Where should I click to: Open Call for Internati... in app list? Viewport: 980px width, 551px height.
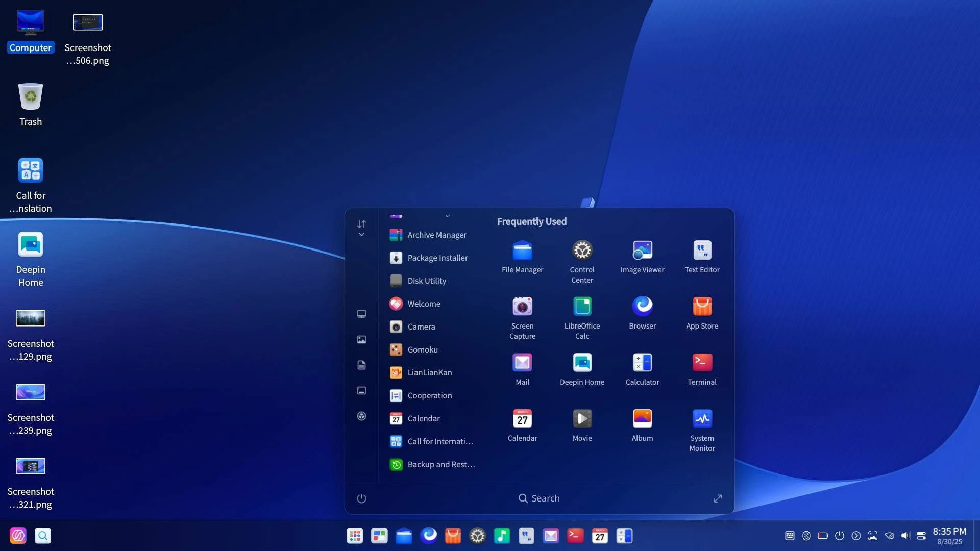(x=432, y=441)
